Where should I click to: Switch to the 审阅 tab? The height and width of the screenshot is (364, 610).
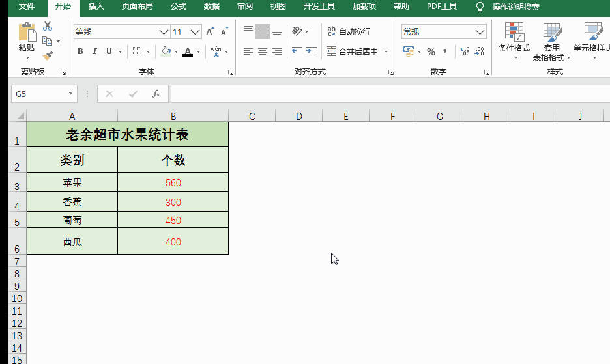(x=244, y=7)
